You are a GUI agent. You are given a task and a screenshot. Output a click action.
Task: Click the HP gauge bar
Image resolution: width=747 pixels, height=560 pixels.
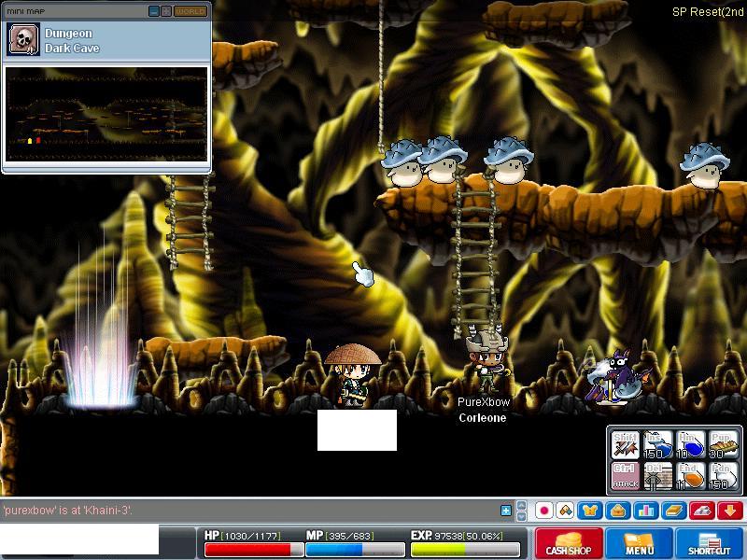tap(254, 550)
